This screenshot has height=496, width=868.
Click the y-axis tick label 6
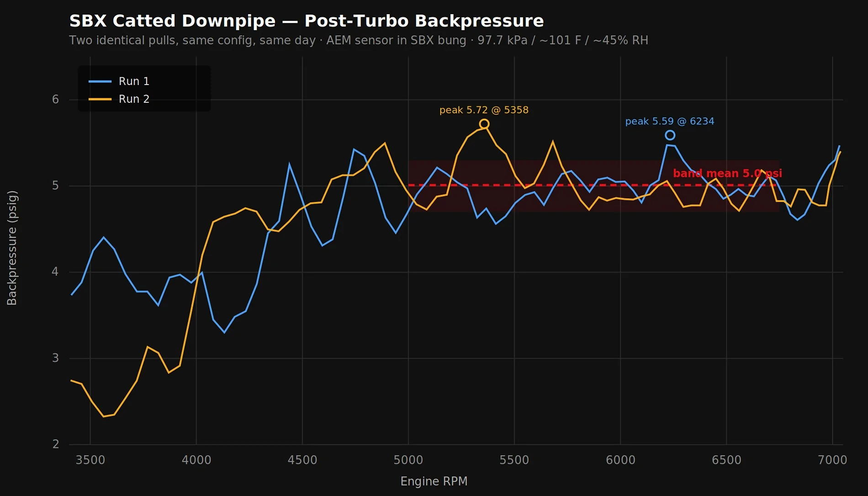[56, 100]
